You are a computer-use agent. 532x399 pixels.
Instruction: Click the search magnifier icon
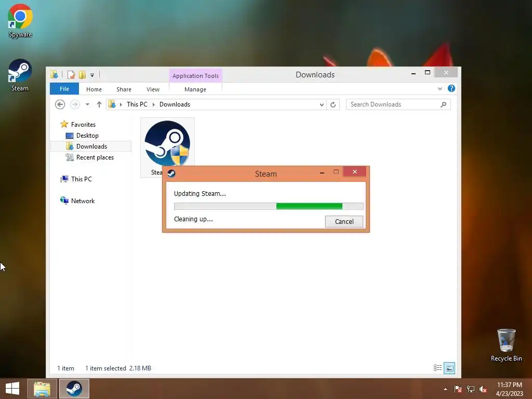[444, 104]
